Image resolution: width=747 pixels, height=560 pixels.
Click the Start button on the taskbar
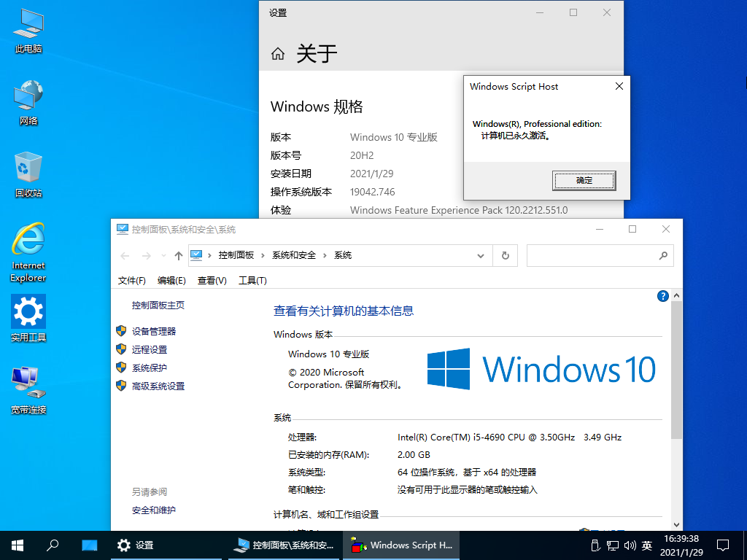tap(16, 545)
